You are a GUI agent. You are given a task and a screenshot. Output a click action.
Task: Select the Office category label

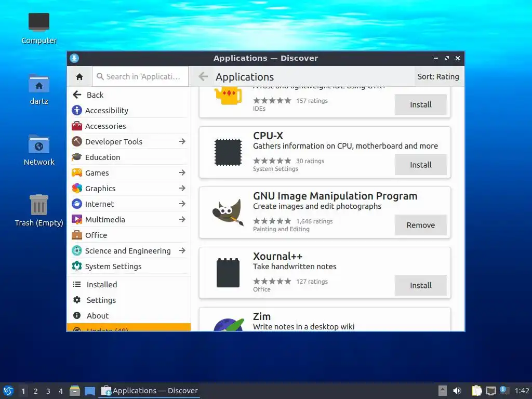click(x=96, y=235)
